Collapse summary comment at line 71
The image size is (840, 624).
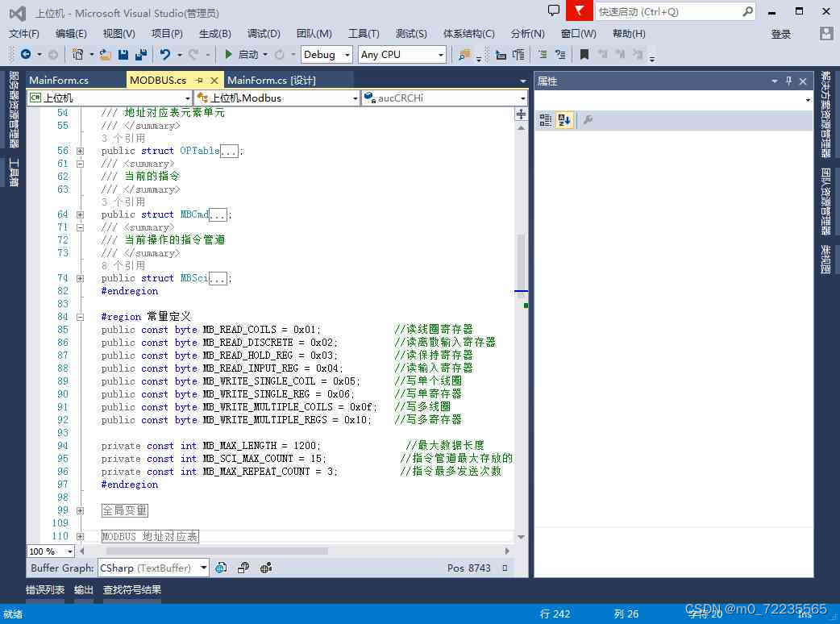point(80,227)
